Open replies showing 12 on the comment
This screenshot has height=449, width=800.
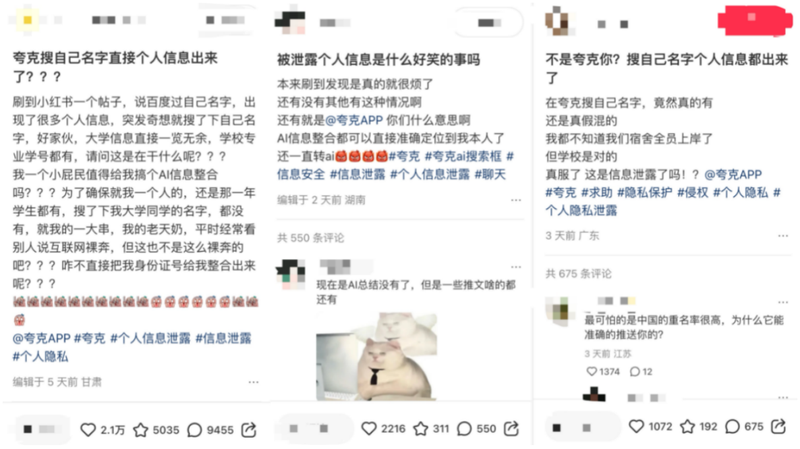coord(641,371)
